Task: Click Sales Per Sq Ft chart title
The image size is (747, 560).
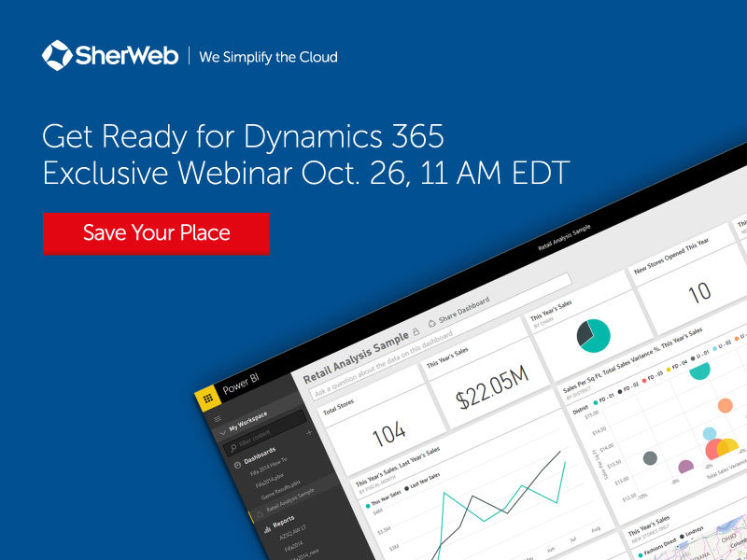Action: coord(633,360)
